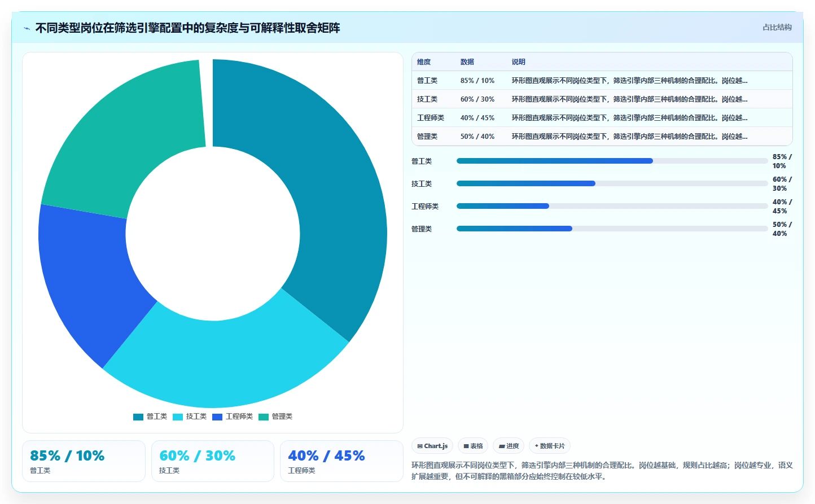The height and width of the screenshot is (504, 815).
Task: Select the 管理类 table row
Action: point(602,137)
